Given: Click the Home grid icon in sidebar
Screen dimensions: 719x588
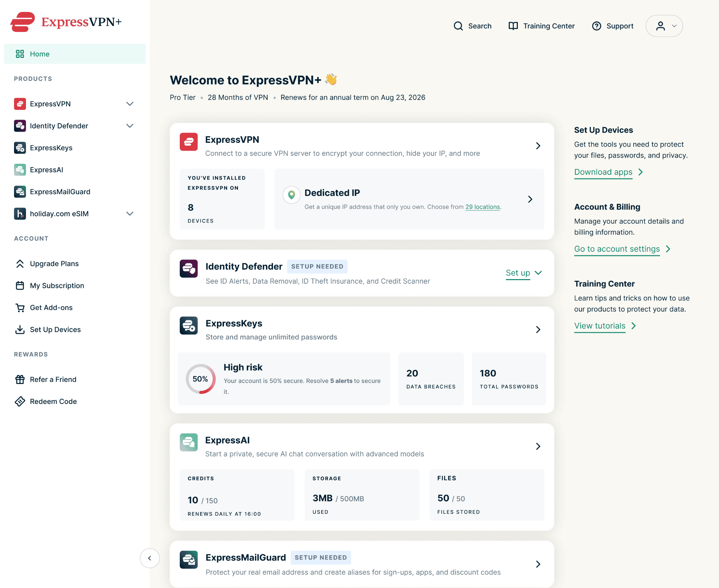Looking at the screenshot, I should (20, 54).
